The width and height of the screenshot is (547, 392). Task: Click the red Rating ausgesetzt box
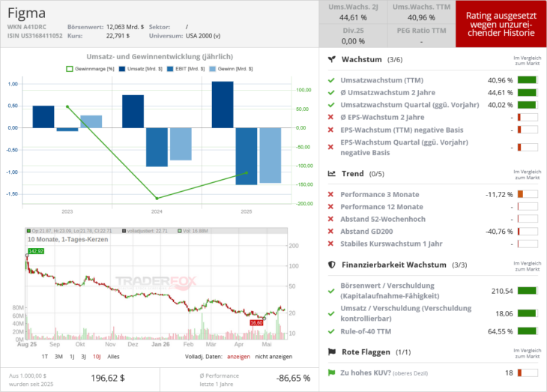click(501, 24)
